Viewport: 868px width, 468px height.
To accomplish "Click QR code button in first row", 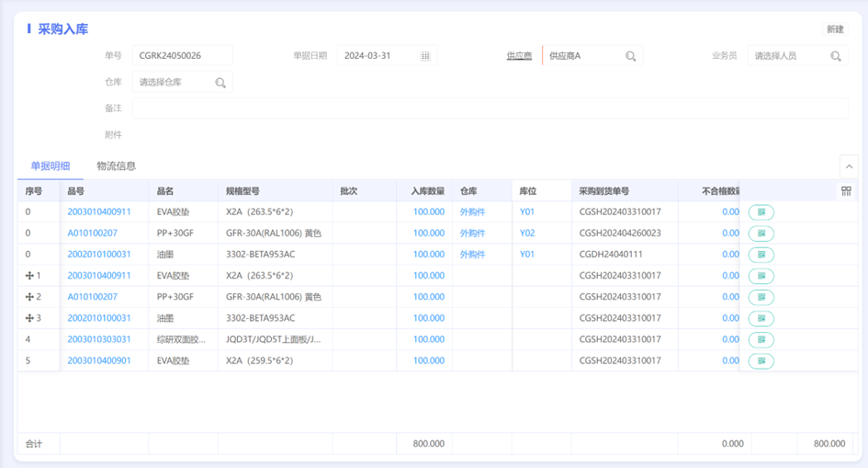I will click(761, 212).
